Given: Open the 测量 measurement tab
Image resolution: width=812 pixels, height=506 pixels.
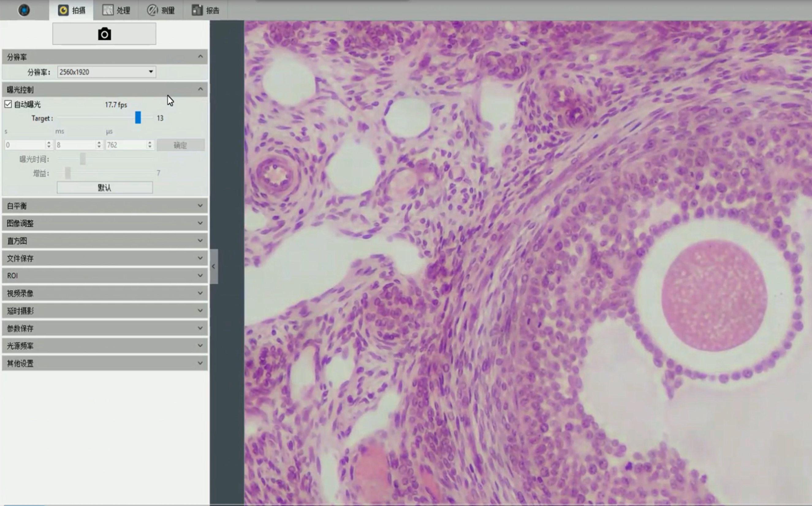Looking at the screenshot, I should click(161, 10).
